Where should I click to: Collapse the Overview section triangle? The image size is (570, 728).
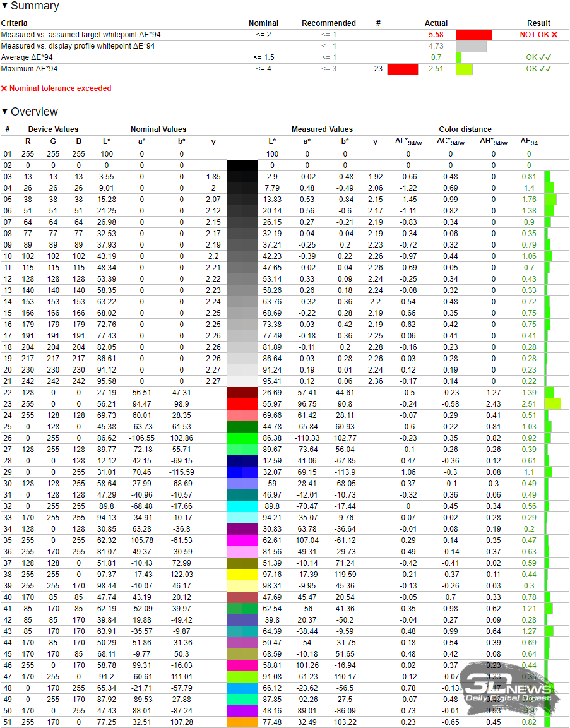5,112
